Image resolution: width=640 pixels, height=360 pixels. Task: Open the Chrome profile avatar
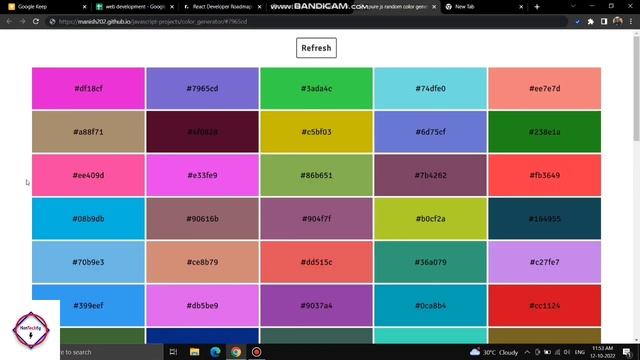point(618,22)
